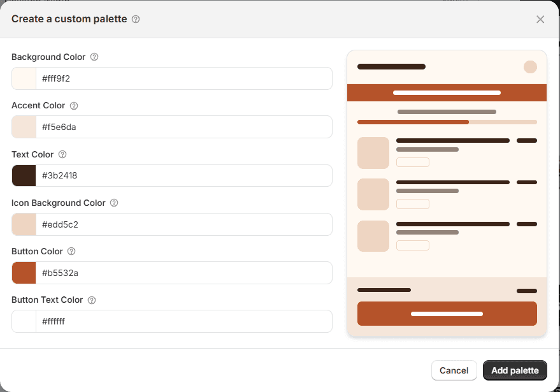Edit the #fff9f2 background hex field

tap(184, 78)
